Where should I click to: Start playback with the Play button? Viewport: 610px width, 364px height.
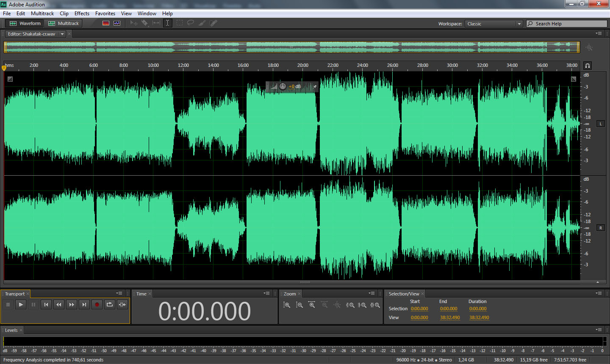pyautogui.click(x=21, y=304)
